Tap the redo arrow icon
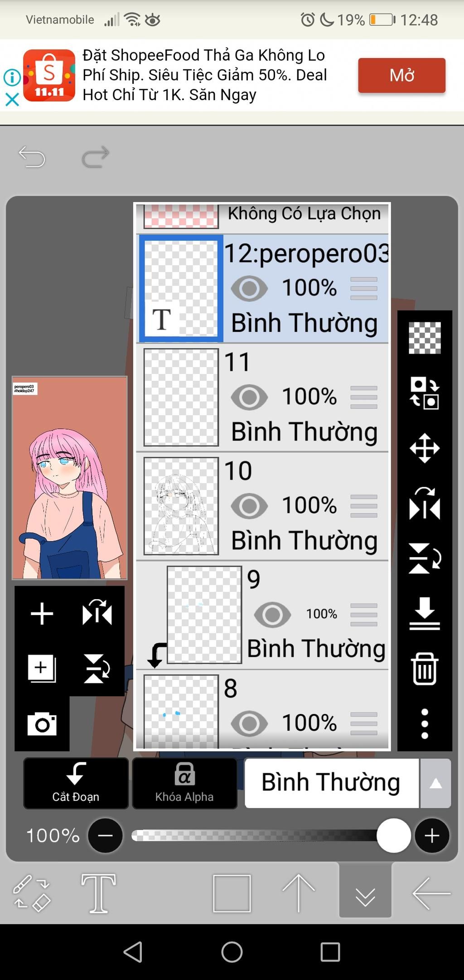This screenshot has height=980, width=464. click(x=95, y=157)
